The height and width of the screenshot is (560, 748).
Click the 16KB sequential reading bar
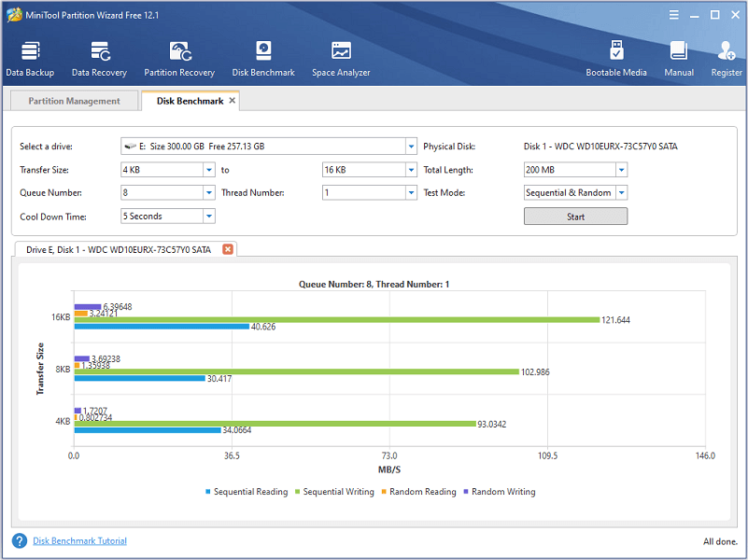162,327
